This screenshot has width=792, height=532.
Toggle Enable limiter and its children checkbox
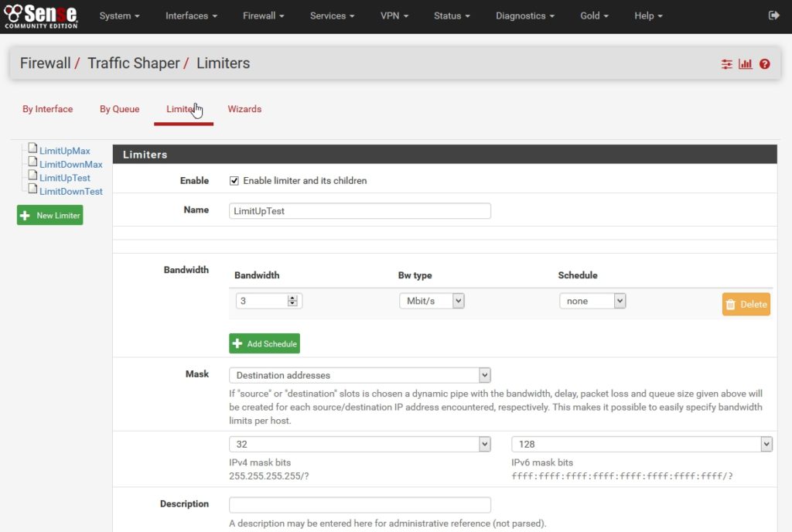[x=234, y=181]
